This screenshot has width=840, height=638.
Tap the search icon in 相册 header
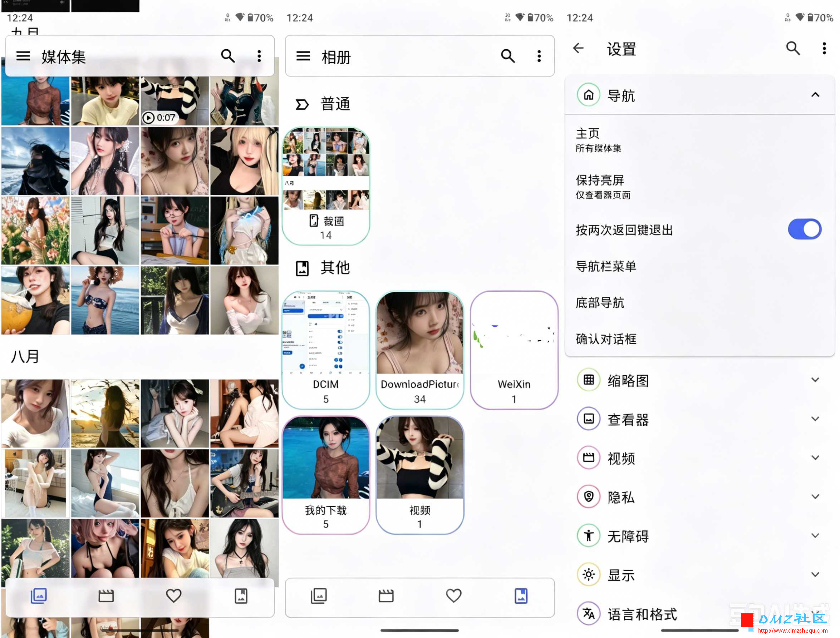pos(507,56)
